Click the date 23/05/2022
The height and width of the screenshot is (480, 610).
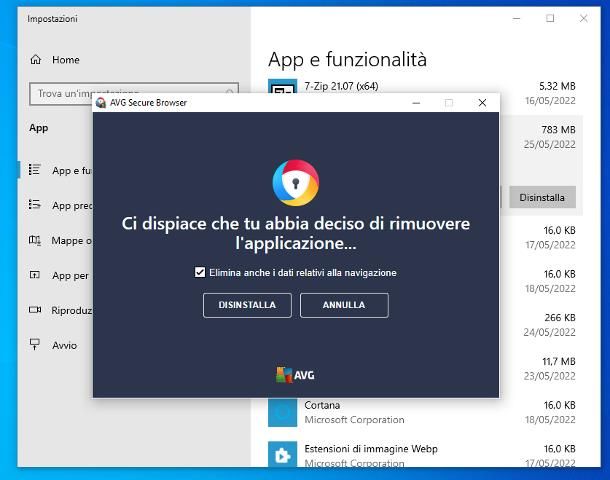point(549,376)
